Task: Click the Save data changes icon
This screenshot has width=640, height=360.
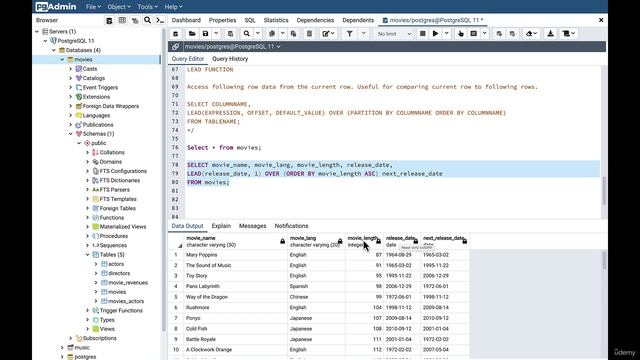Action: coord(230,34)
